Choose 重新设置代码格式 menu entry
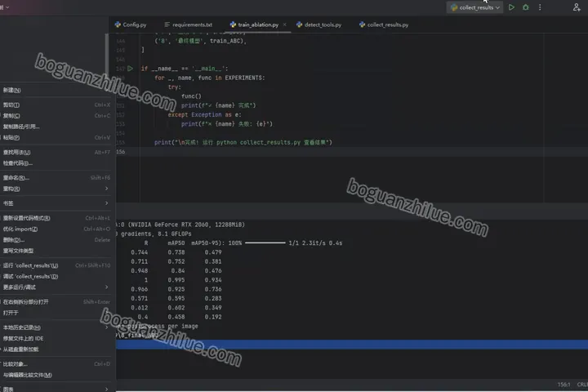Screen dimensions: 588x392 click(x=56, y=218)
